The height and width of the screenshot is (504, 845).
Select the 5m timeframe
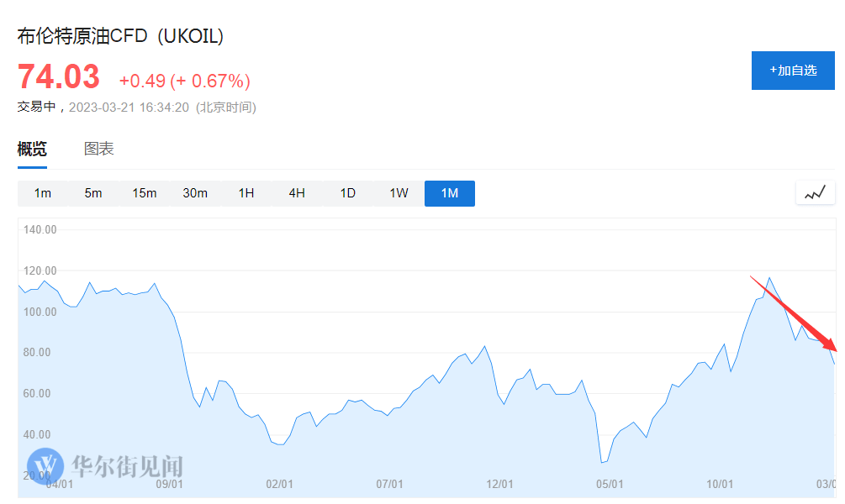pos(93,193)
